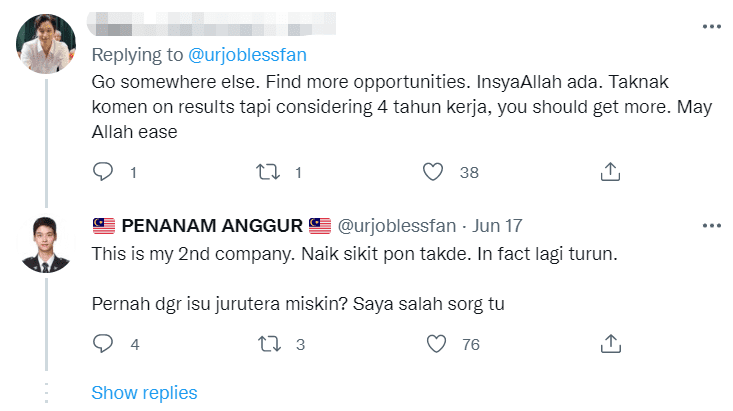The height and width of the screenshot is (411, 733).
Task: Open more options menu of first tweet
Action: tap(711, 27)
